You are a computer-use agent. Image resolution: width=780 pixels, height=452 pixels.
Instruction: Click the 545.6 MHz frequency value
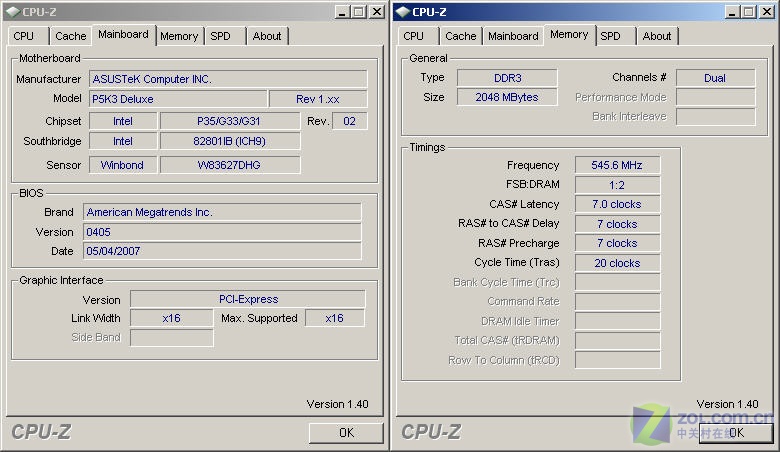pos(617,165)
